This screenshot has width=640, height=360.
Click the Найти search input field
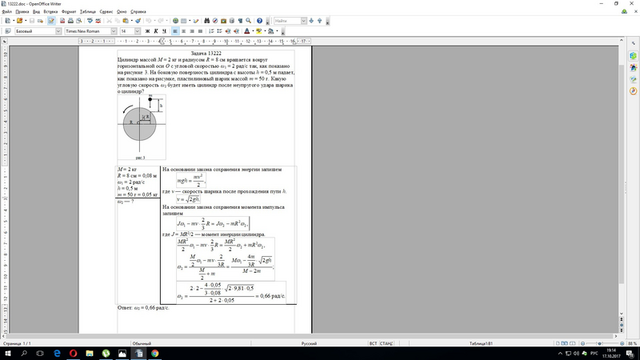point(287,21)
